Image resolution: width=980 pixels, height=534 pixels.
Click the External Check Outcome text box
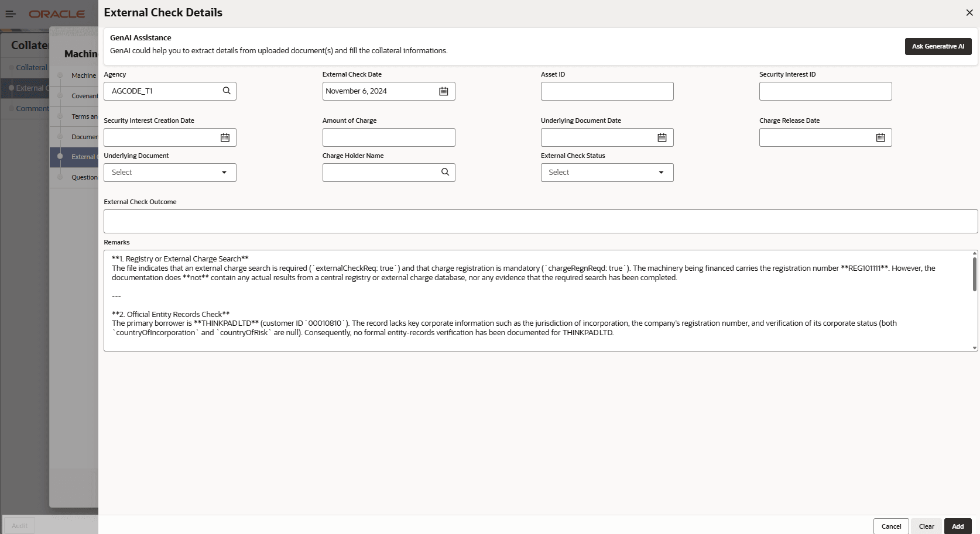(x=540, y=222)
